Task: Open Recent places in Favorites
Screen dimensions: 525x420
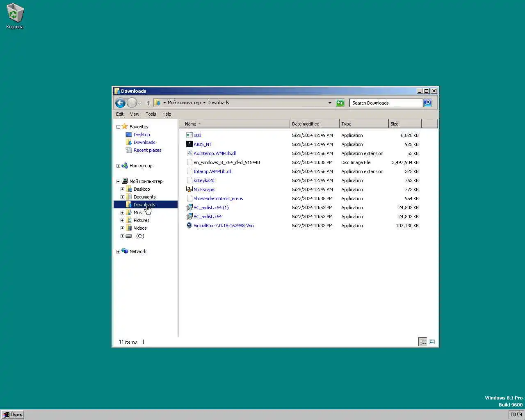Action: coord(147,150)
